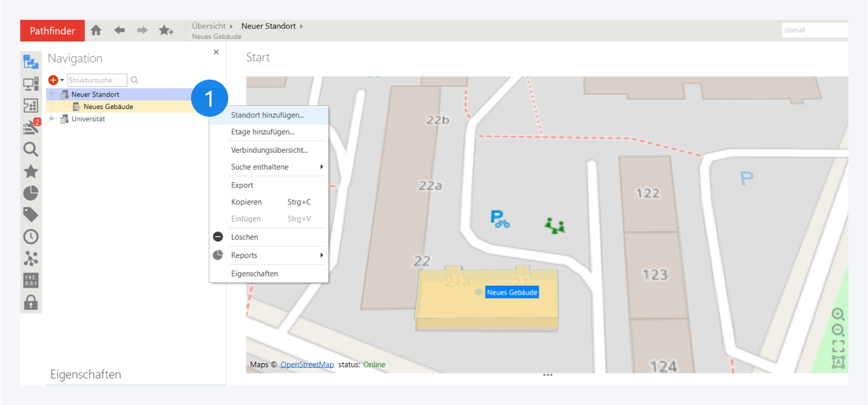Collapse the Neuer Standort tree node
868x405 pixels.
[52, 94]
